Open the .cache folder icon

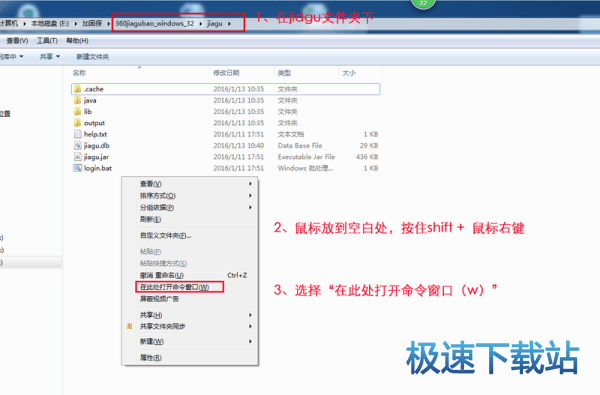point(78,89)
